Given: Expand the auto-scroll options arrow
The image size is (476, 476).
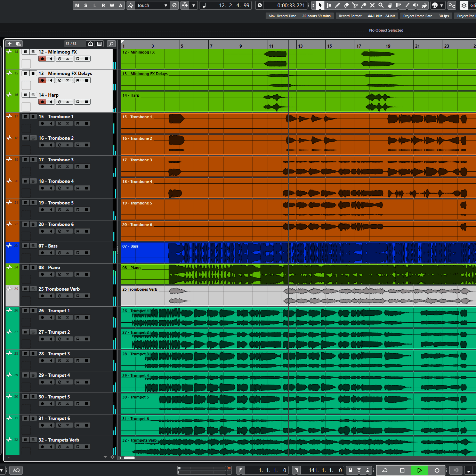Looking at the screenshot, I should [x=194, y=5].
